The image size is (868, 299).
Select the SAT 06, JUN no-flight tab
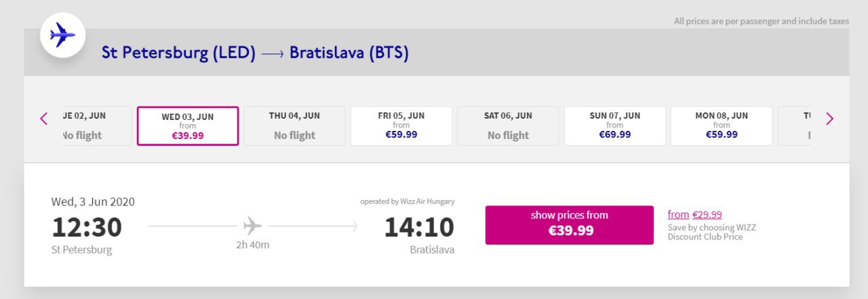point(508,126)
